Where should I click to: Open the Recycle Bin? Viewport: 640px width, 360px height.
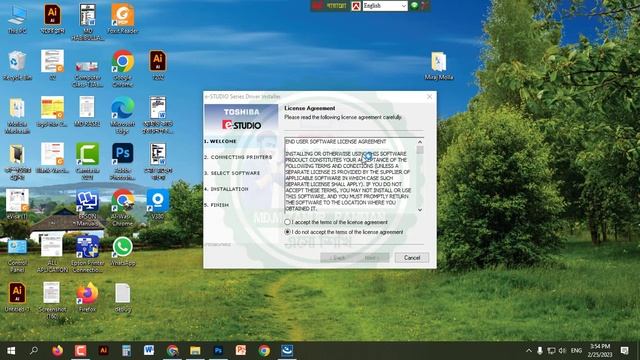(17, 66)
